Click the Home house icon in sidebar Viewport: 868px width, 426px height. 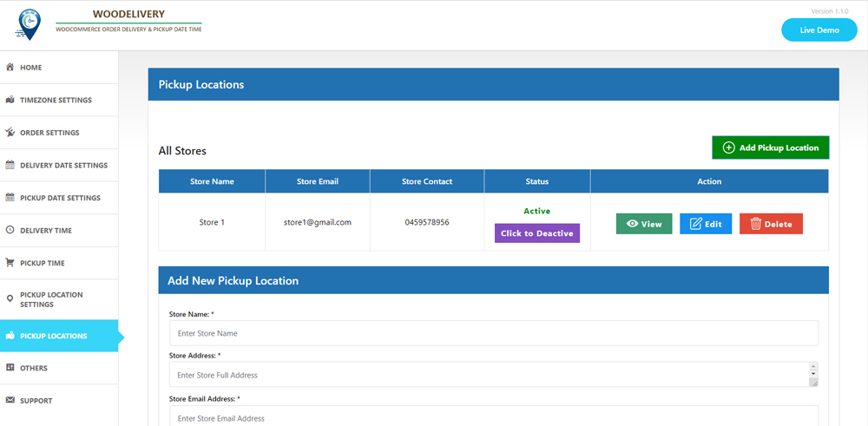tap(10, 68)
